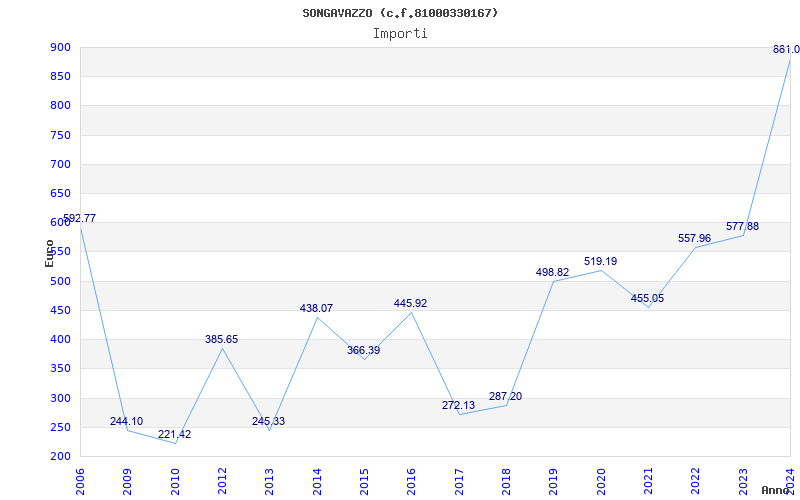Click the x-axis year 2010
This screenshot has height=500, width=800.
(x=175, y=481)
